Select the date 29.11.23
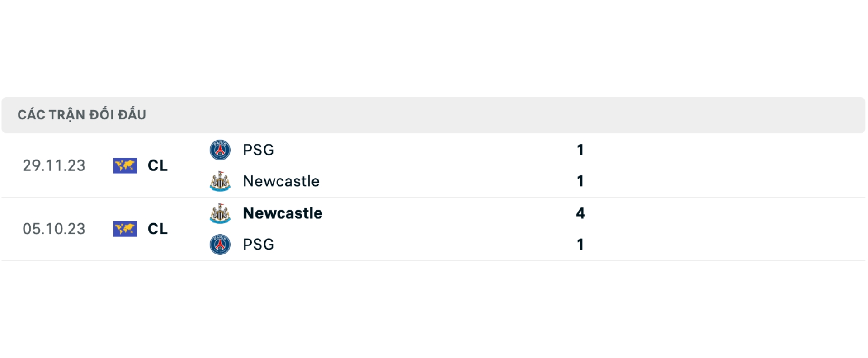Image resolution: width=868 pixels, height=358 pixels. click(x=54, y=166)
